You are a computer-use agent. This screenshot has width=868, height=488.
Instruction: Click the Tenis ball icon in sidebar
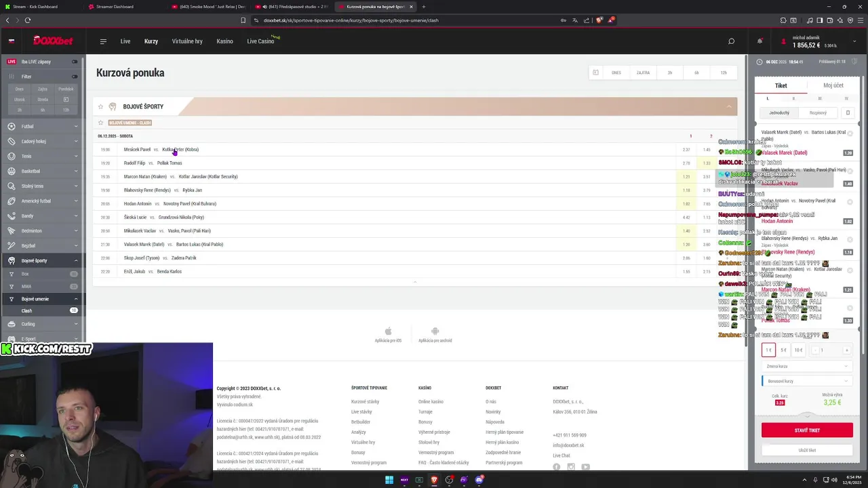point(12,156)
